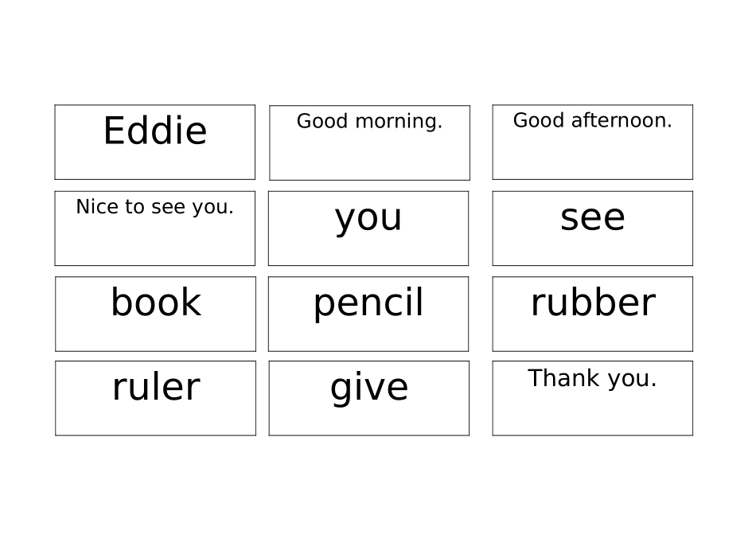The image size is (756, 535).
Task: Click the 'see' word card
Action: [x=592, y=228]
